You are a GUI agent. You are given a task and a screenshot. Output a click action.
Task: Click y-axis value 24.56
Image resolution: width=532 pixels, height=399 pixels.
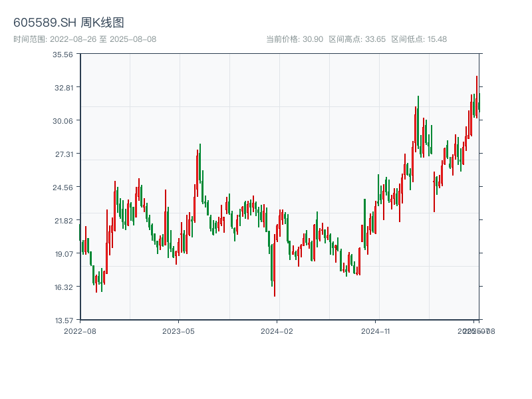click(x=63, y=188)
